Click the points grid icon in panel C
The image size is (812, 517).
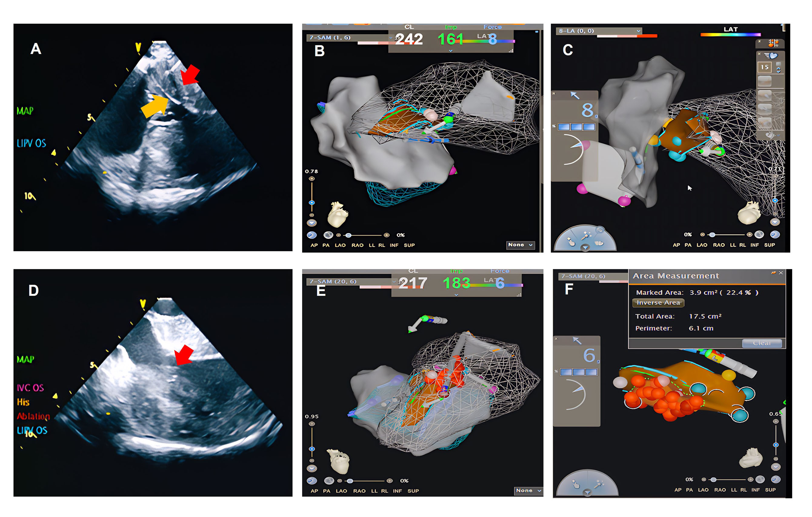point(773,43)
